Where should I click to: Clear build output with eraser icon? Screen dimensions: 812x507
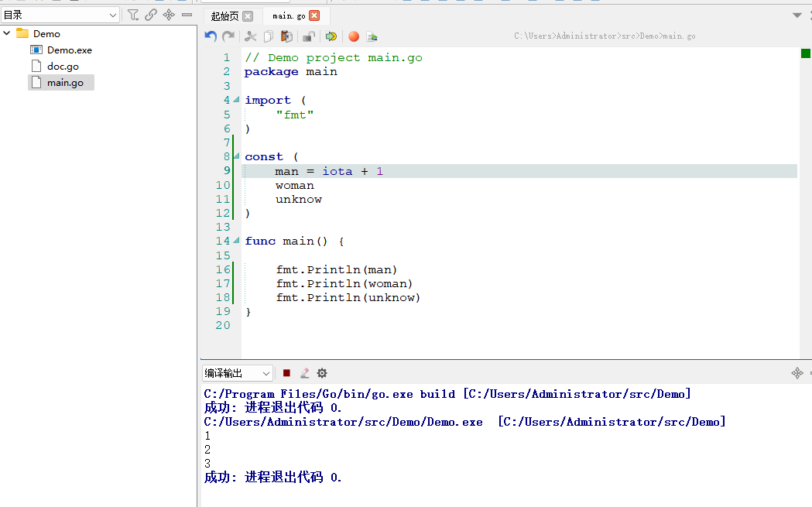coord(304,373)
